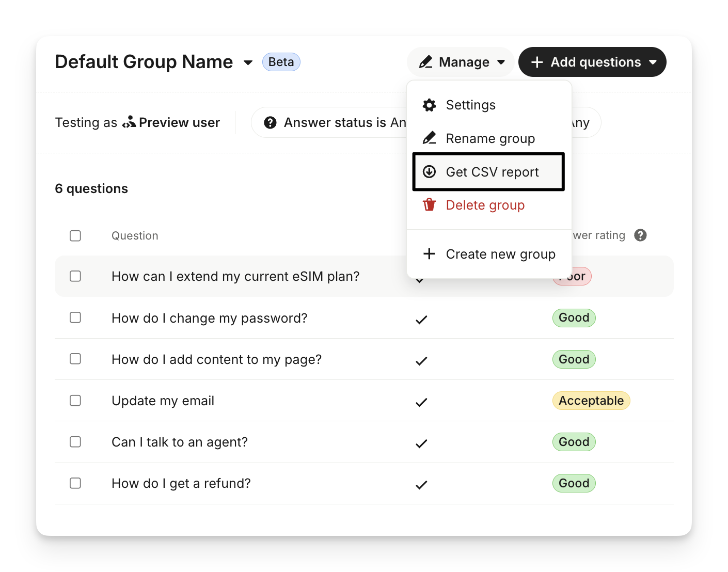
Task: Open the 'Can I talk to an agent?' question
Action: (x=180, y=442)
